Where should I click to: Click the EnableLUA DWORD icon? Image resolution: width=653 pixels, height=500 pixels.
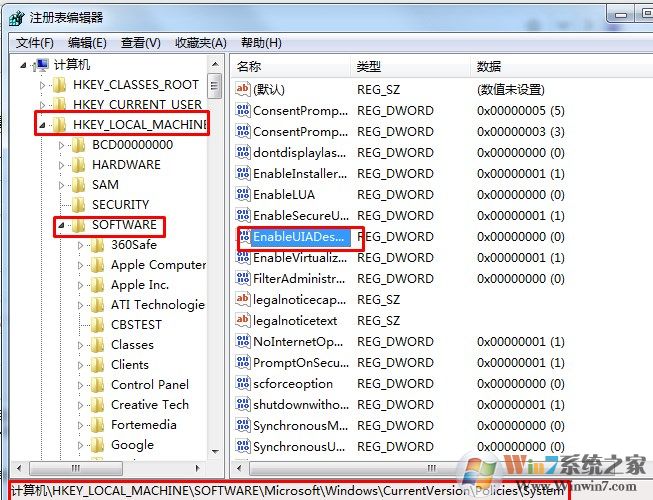(x=243, y=194)
